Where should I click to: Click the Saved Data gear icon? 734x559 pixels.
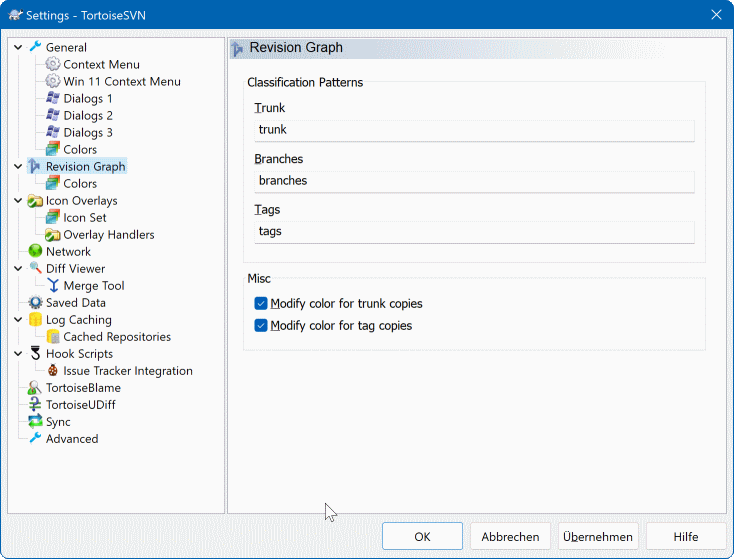[x=35, y=302]
